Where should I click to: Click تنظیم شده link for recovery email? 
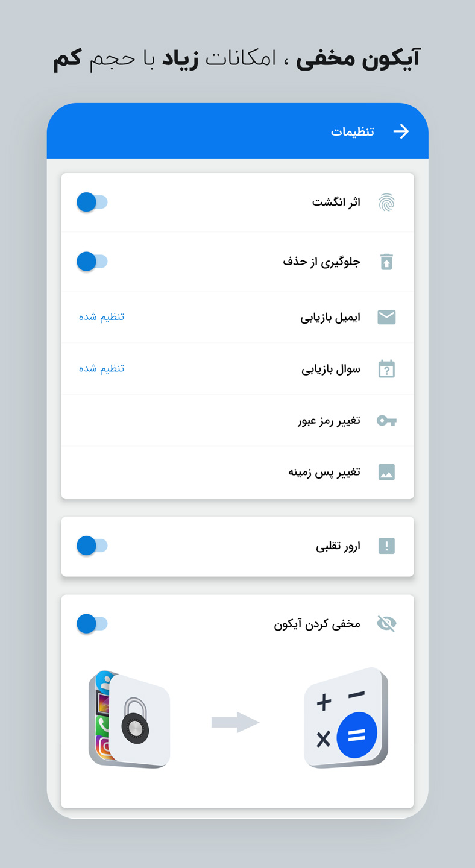pyautogui.click(x=101, y=317)
